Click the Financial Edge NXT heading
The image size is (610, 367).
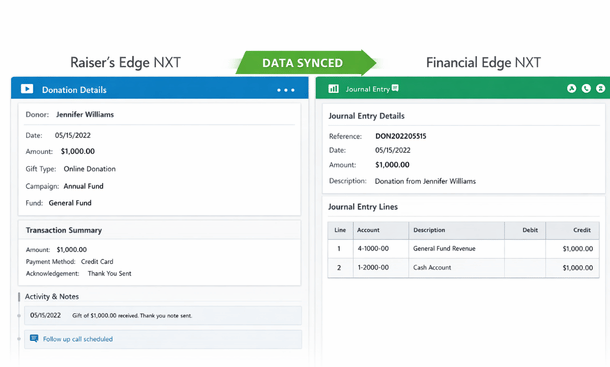click(483, 62)
